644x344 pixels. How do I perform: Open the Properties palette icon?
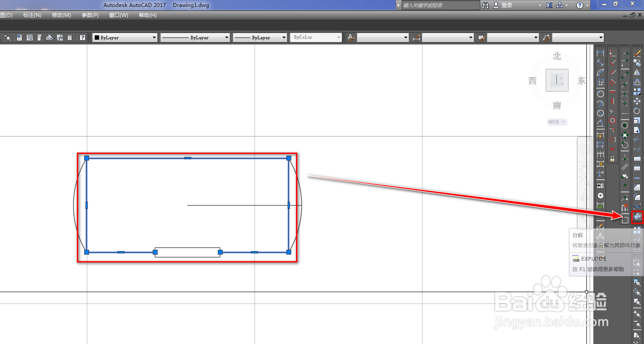click(19, 37)
